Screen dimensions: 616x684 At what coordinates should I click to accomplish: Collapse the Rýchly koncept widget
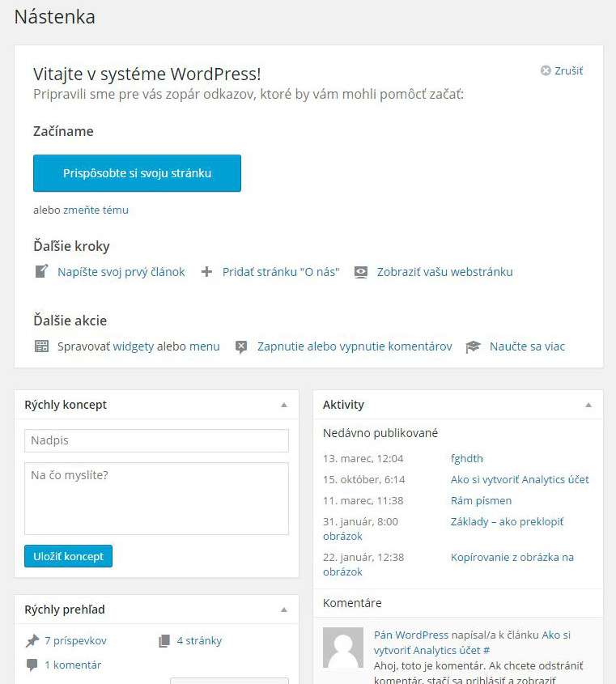(284, 405)
